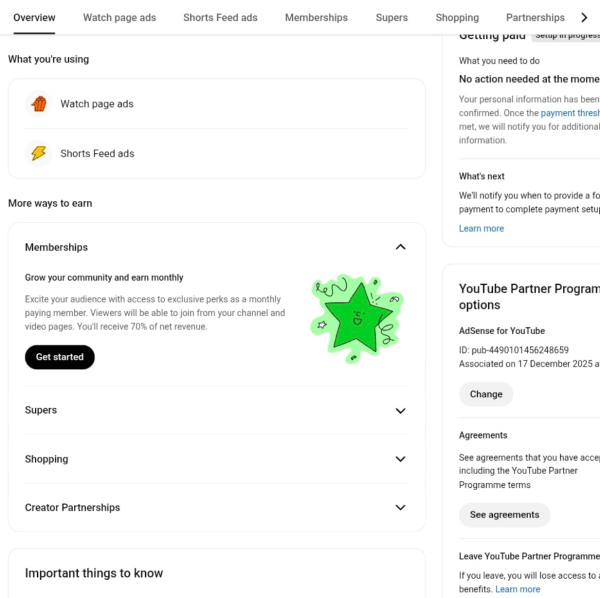The width and height of the screenshot is (600, 598).
Task: Click the Watch page ads popcorn icon
Action: [39, 104]
